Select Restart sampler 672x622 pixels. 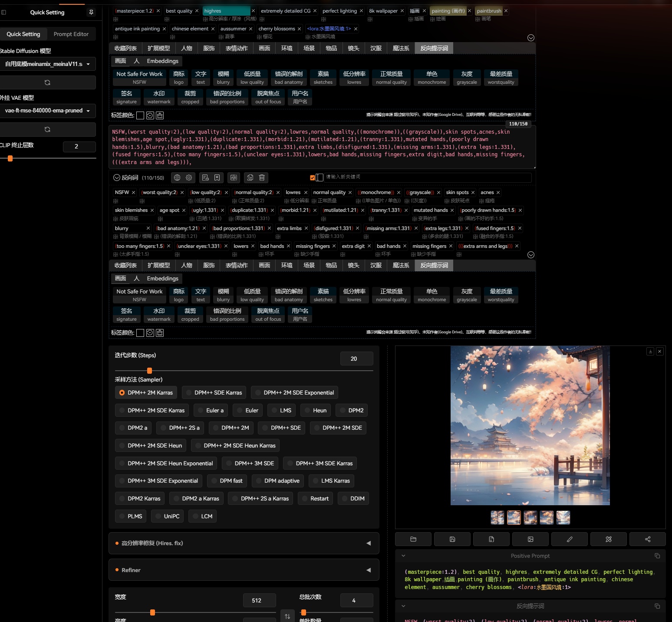(x=315, y=498)
